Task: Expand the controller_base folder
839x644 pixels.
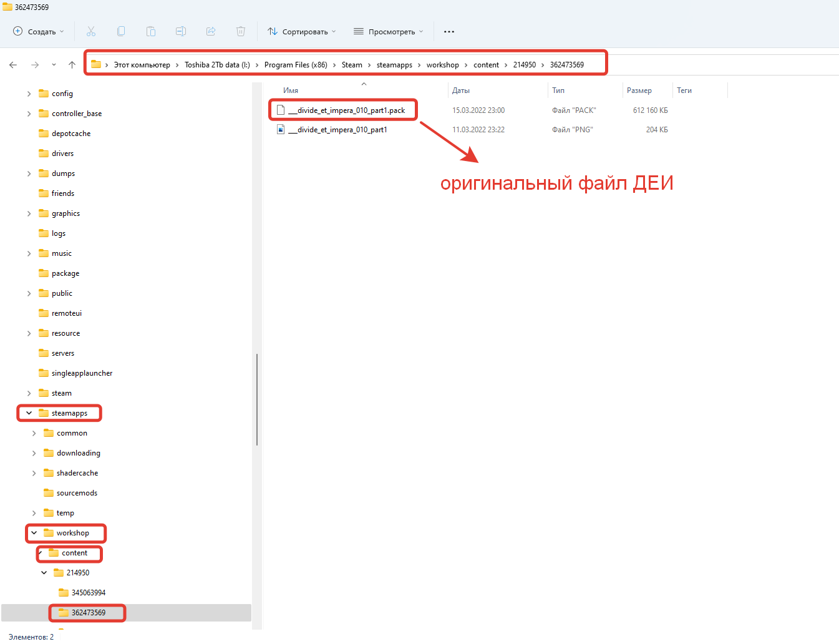Action: pos(29,114)
